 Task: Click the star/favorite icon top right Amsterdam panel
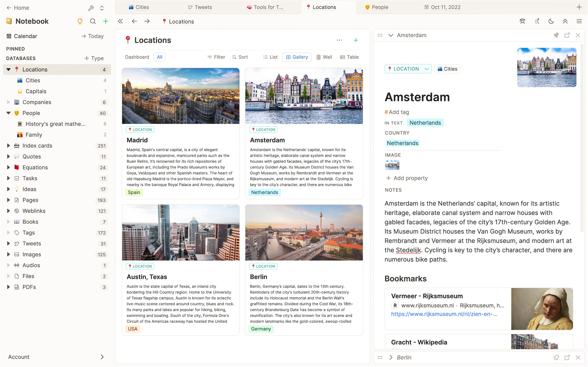[x=556, y=35]
